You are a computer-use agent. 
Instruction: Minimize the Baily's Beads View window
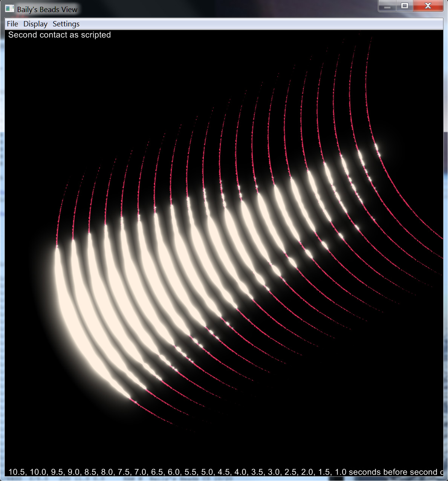coord(387,6)
